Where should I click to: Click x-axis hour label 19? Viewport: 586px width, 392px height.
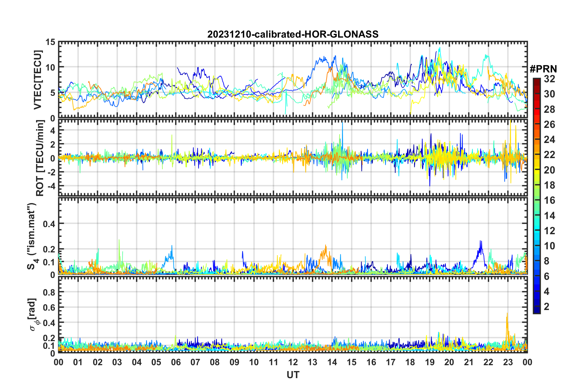430,362
